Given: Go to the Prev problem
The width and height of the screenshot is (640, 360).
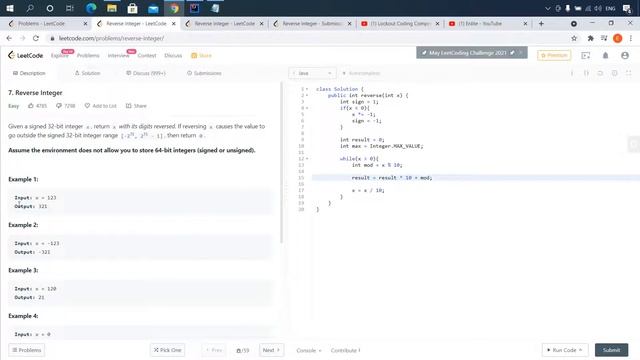Looking at the screenshot, I should tap(214, 350).
